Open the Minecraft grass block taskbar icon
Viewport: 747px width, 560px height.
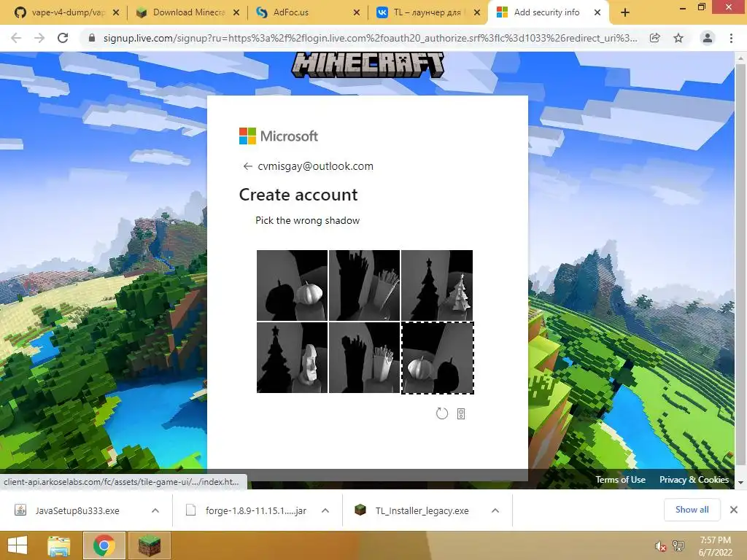pyautogui.click(x=149, y=545)
